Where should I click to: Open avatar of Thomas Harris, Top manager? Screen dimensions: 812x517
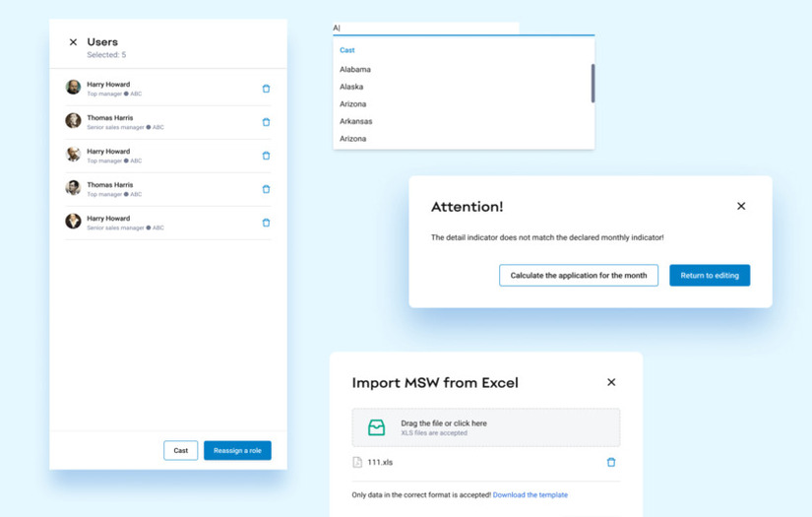[73, 187]
